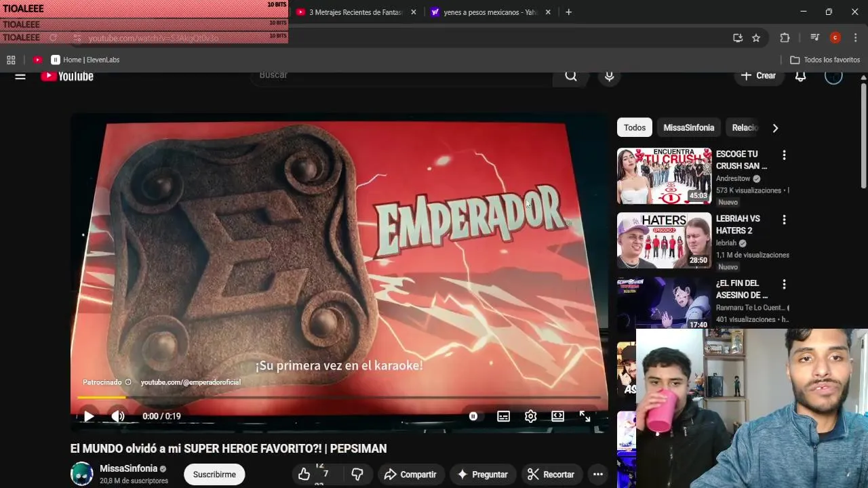Click the install app icon in address bar

click(x=738, y=38)
